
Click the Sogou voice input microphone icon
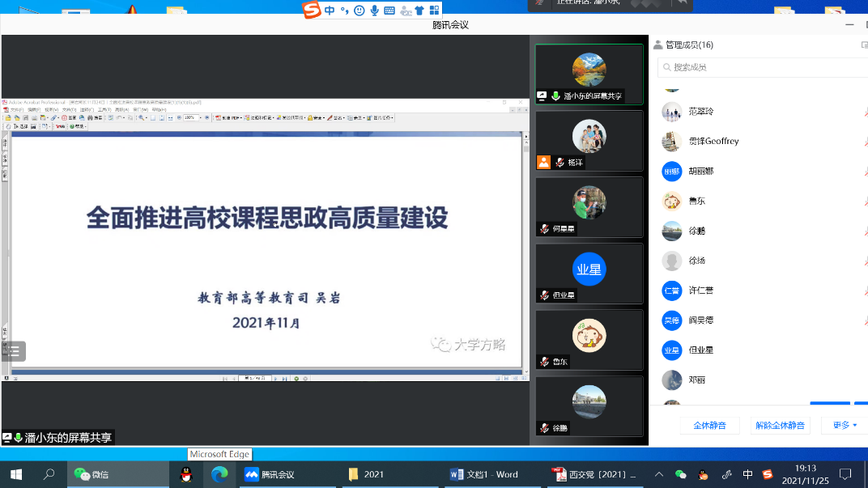(374, 11)
